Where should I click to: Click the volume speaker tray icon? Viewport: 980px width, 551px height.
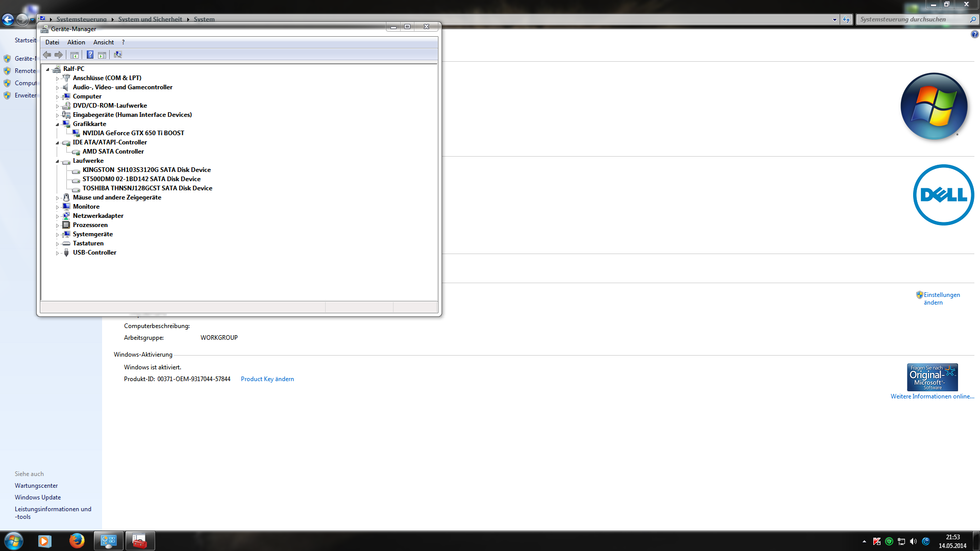[913, 541]
